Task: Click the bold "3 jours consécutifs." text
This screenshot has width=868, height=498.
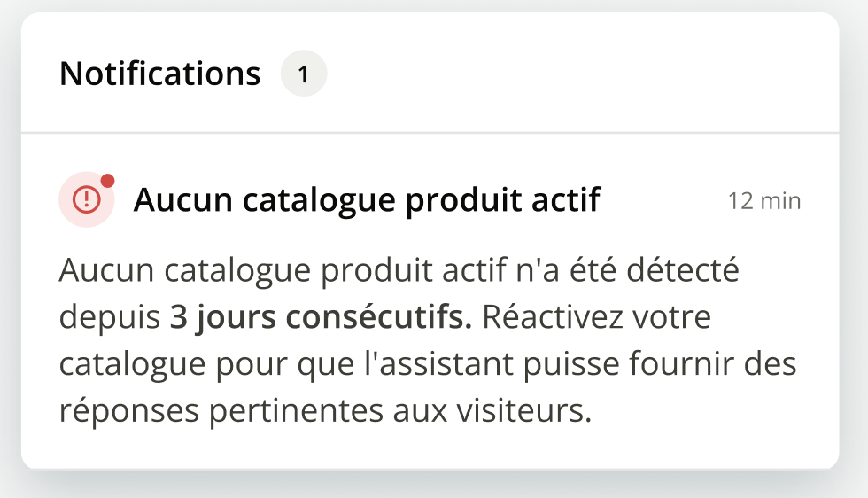Action: click(321, 317)
